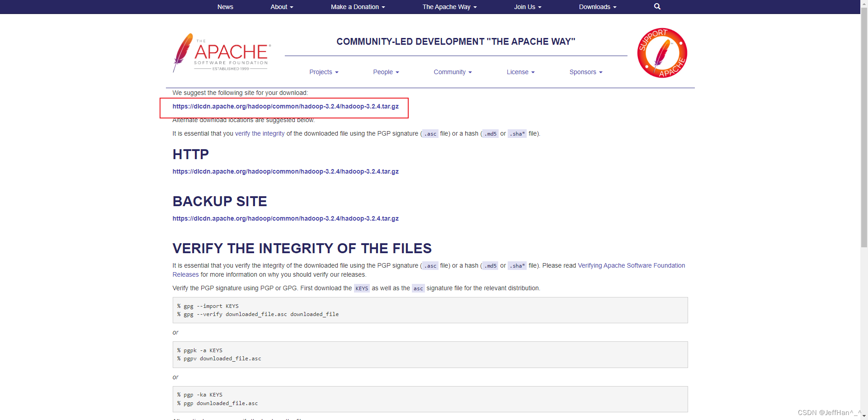This screenshot has width=868, height=420.
Task: Click the scrollbar down arrow
Action: 864,416
